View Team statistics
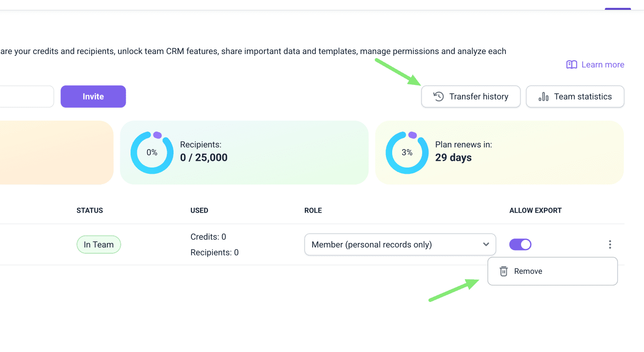Image resolution: width=644 pixels, height=352 pixels. pos(582,96)
